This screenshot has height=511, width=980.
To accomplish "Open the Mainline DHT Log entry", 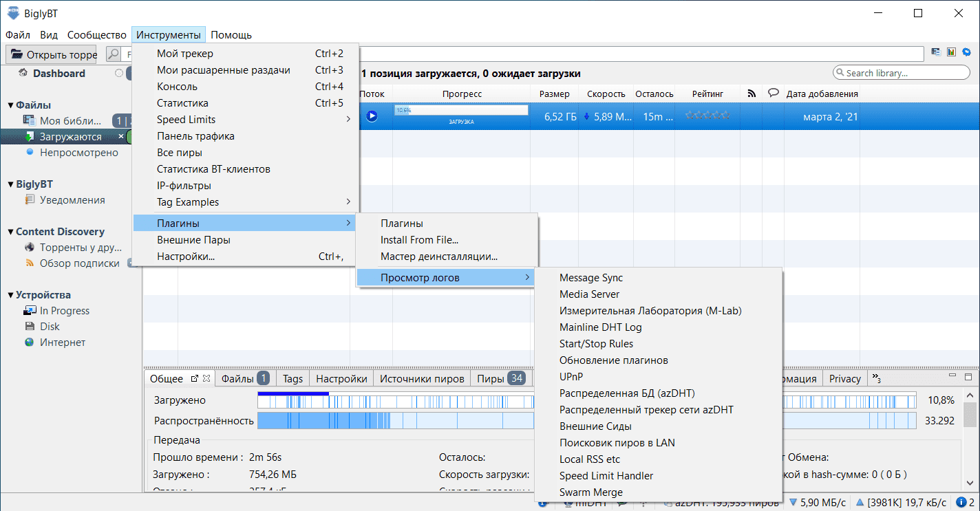I will click(x=658, y=327).
